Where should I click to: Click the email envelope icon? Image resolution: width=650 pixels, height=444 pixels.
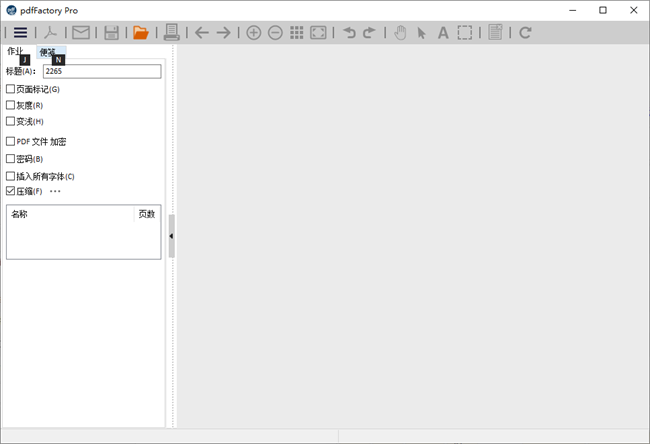pos(81,33)
